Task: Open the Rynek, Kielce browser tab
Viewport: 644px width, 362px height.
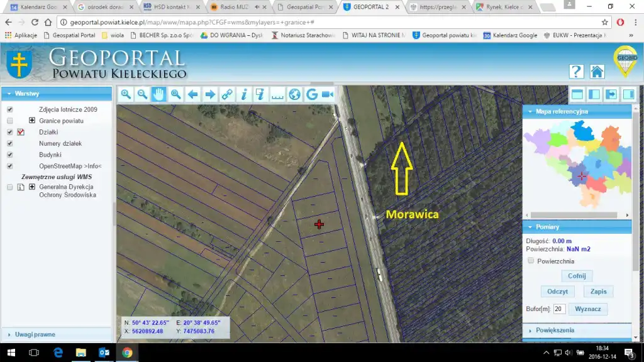Action: (x=500, y=7)
